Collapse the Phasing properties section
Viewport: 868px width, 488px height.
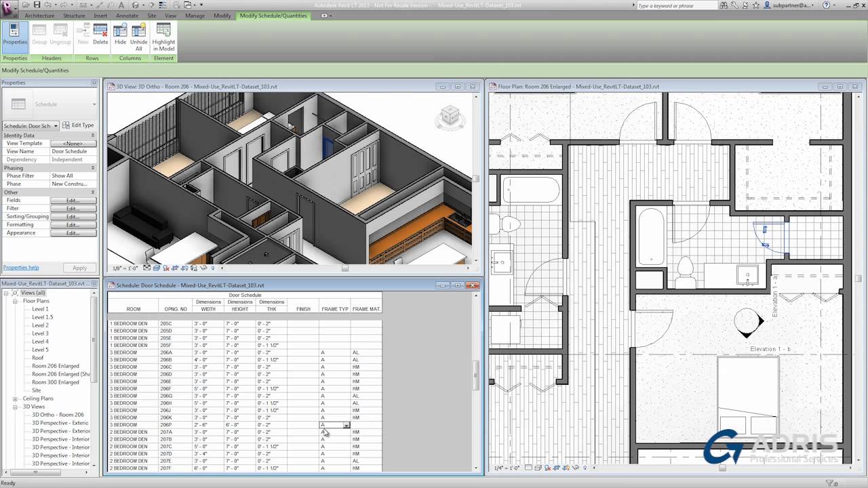pos(93,168)
